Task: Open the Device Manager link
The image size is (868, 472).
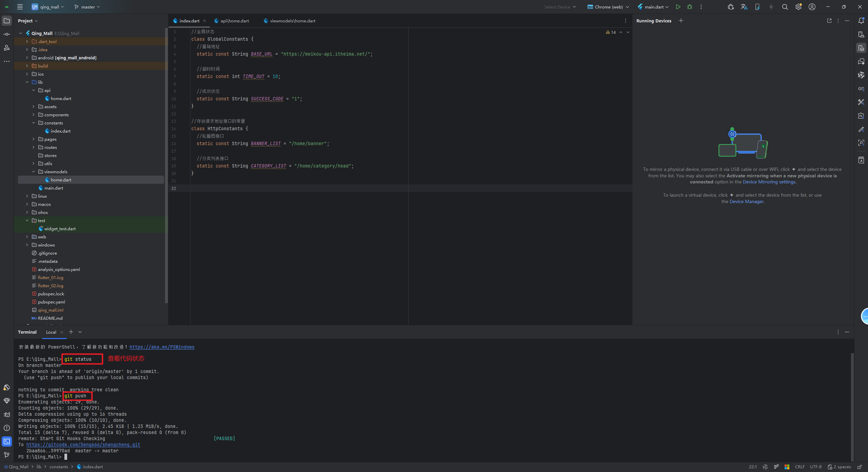Action: [x=746, y=201]
